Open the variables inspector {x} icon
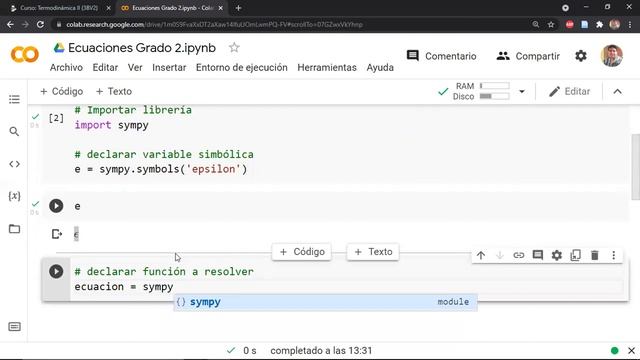The height and width of the screenshot is (360, 640). [x=14, y=196]
